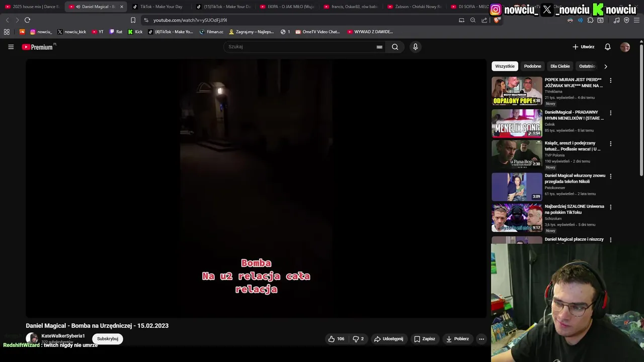Open YouTube notifications bell
644x362 pixels.
coord(607,47)
